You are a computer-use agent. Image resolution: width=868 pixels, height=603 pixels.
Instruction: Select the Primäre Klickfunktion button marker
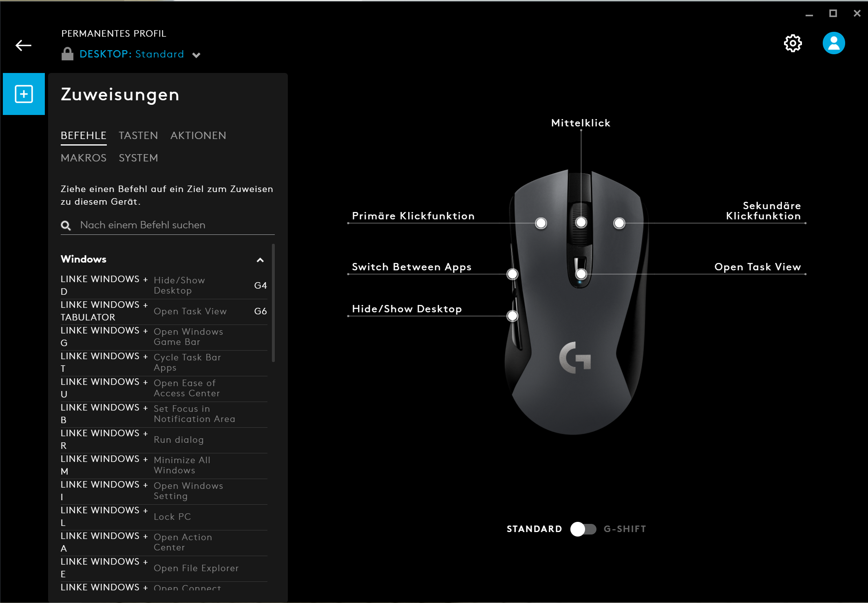(541, 223)
